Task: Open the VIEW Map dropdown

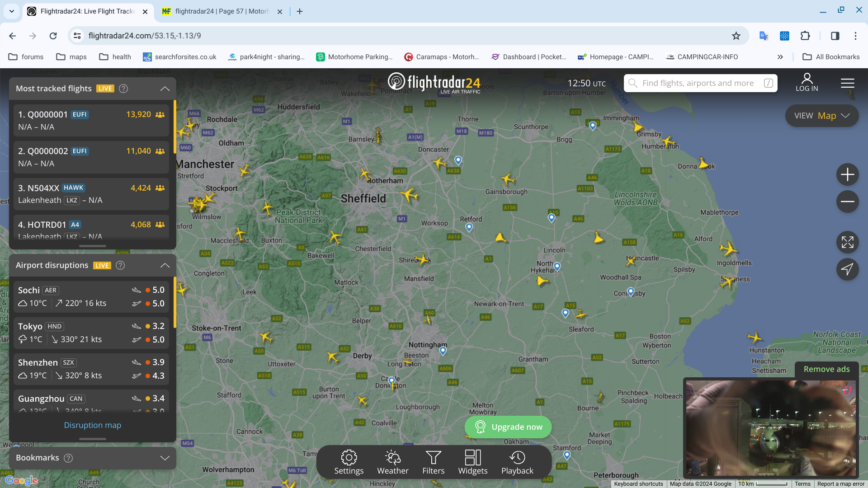Action: point(822,116)
